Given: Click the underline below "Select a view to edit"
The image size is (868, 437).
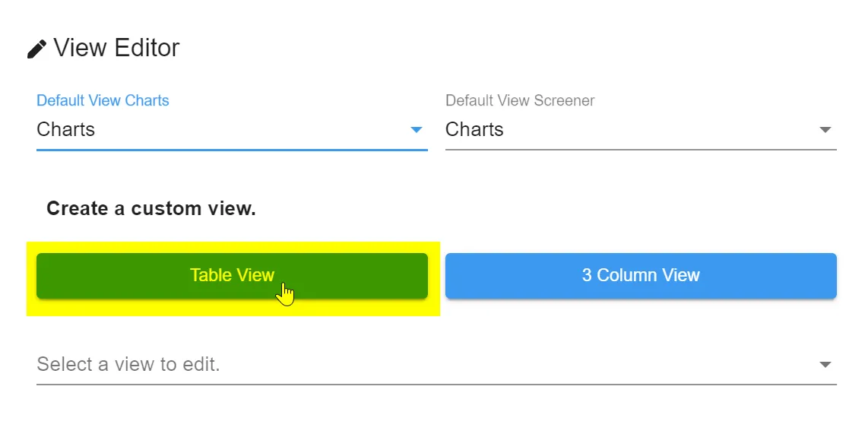Looking at the screenshot, I should pyautogui.click(x=436, y=384).
